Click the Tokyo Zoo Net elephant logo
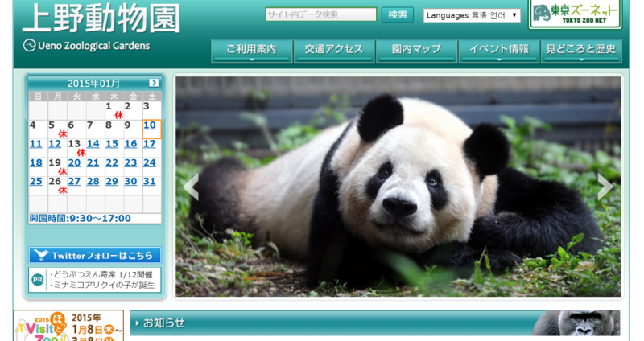 575,14
